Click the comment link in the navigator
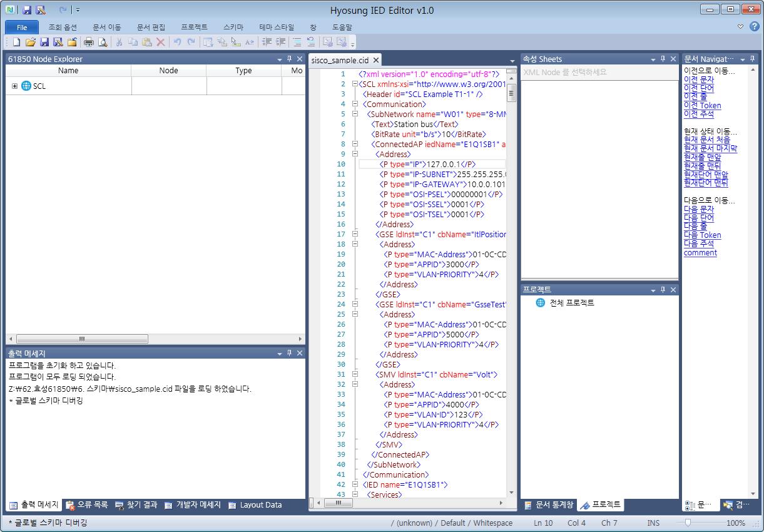 (700, 253)
